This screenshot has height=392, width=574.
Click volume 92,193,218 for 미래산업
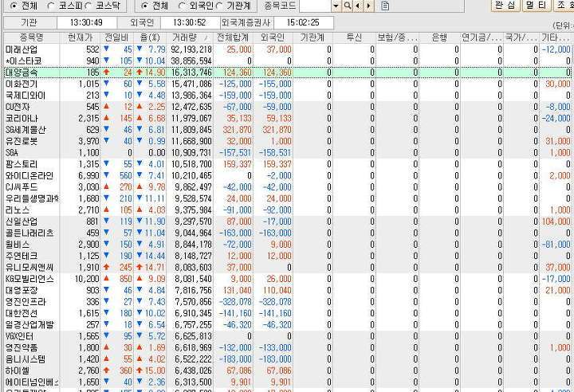[191, 49]
